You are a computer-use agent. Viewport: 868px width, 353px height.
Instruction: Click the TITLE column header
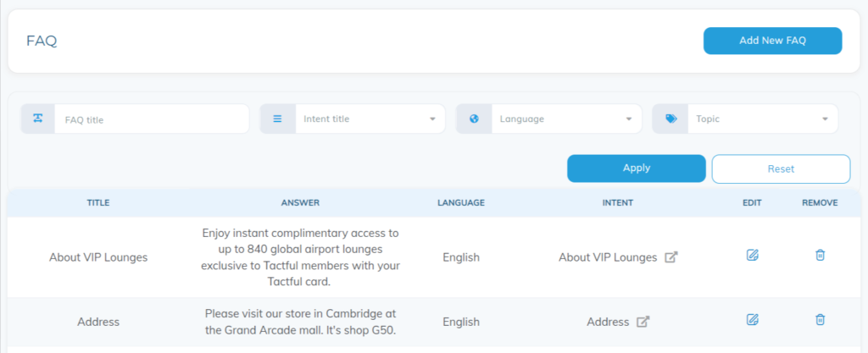tap(98, 202)
